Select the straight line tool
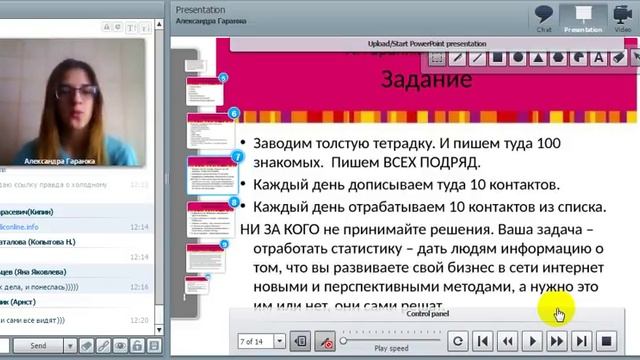The image size is (640, 360). click(x=477, y=58)
